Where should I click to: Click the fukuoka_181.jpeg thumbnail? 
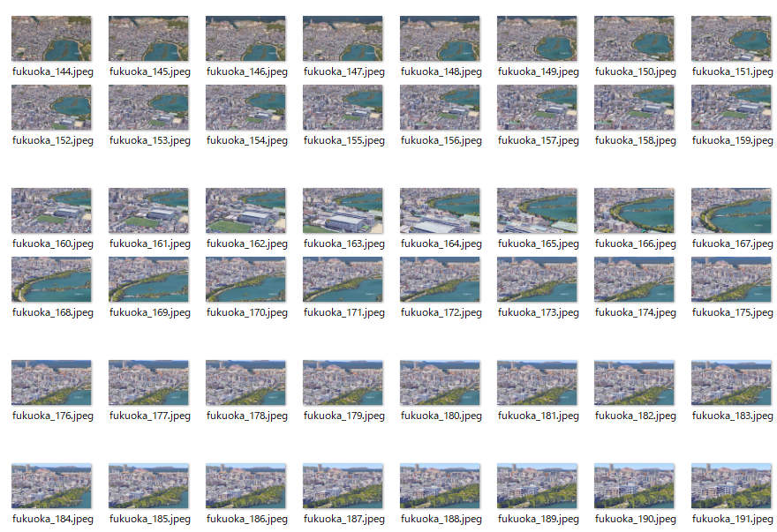click(537, 383)
